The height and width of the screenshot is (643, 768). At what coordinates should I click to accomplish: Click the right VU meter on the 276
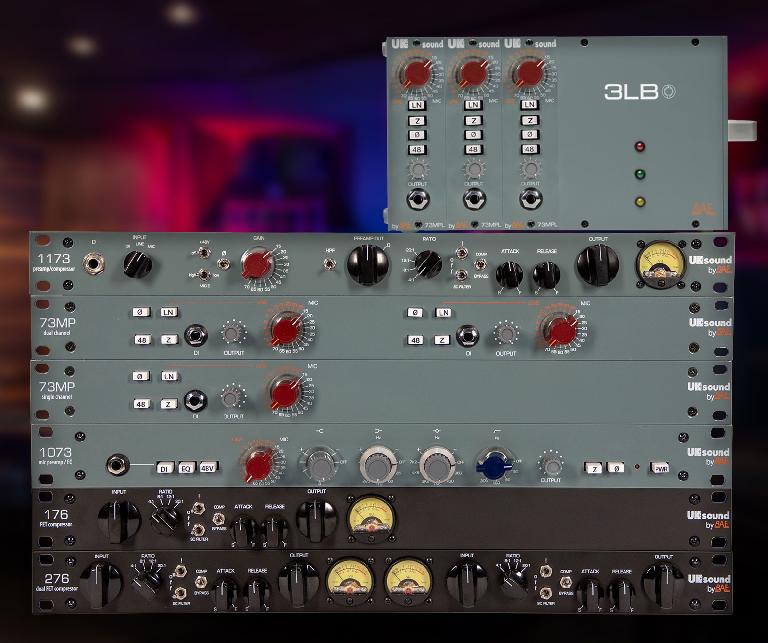[x=408, y=582]
